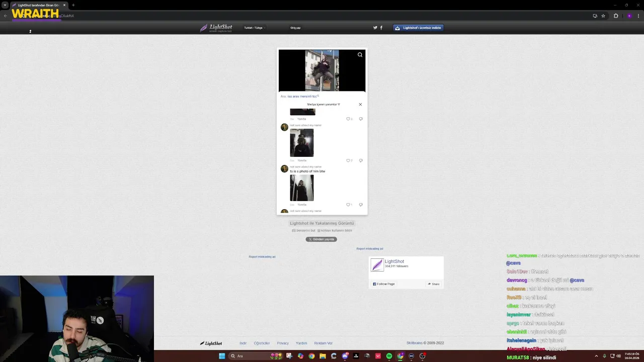Click Lightshot'ı ücretsiz indirin download button
Image resolution: width=644 pixels, height=362 pixels.
[x=418, y=28]
